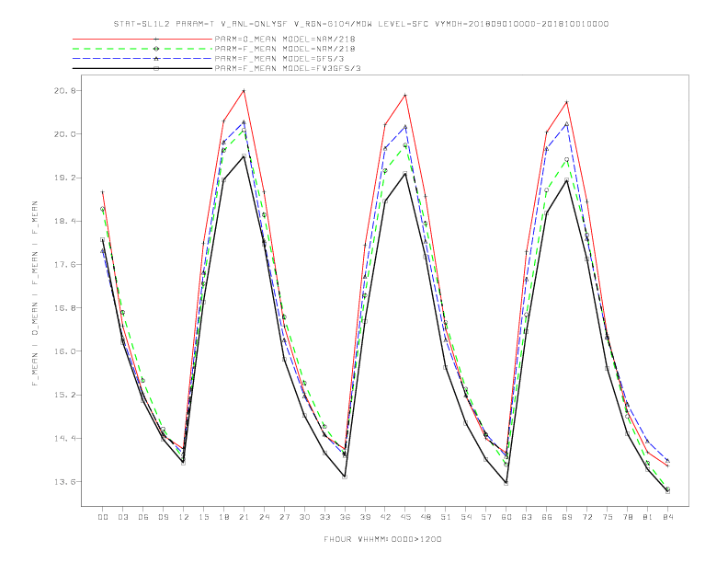Viewport: 728px width, 563px height.
Task: Click x-axis tick label 81
Action: [648, 517]
